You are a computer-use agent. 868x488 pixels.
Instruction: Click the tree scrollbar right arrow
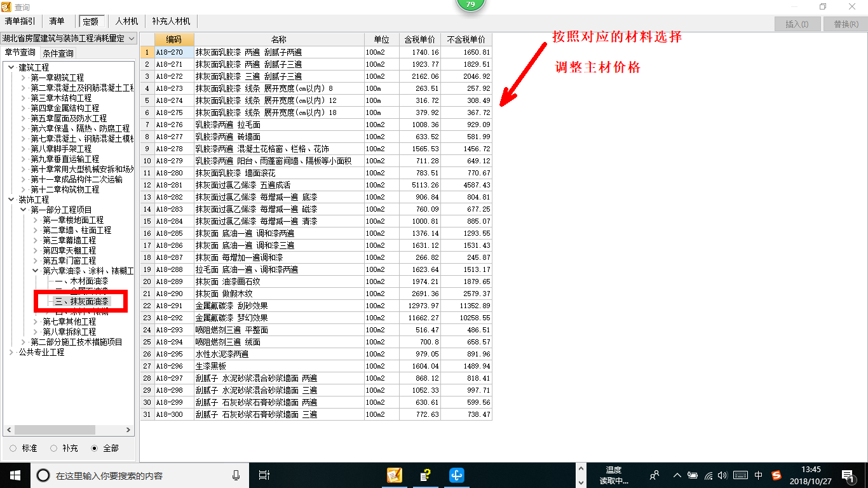[129, 430]
